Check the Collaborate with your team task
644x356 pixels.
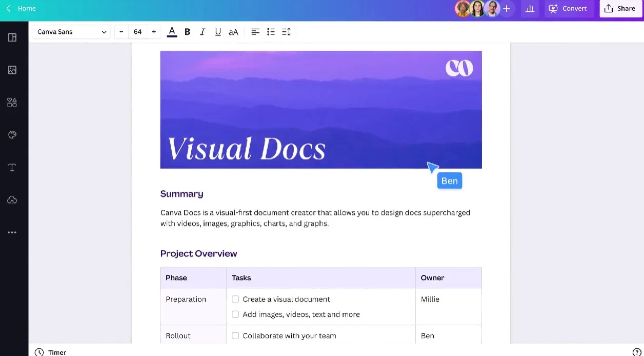(235, 335)
